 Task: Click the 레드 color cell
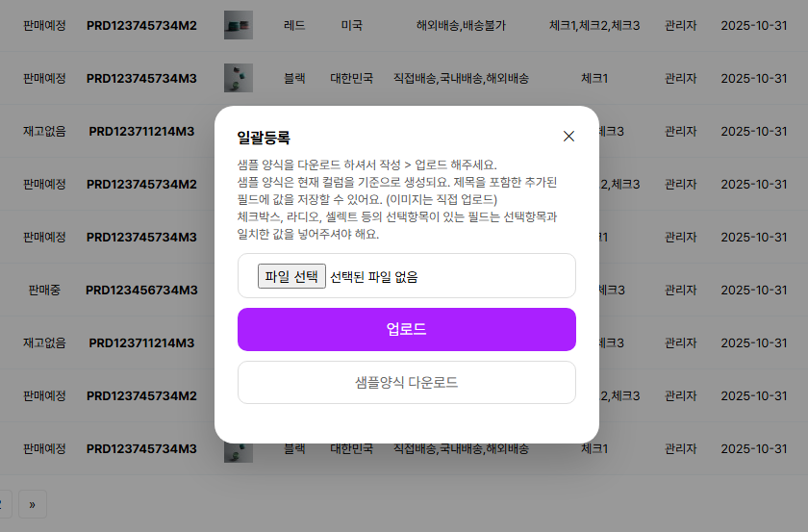294,25
